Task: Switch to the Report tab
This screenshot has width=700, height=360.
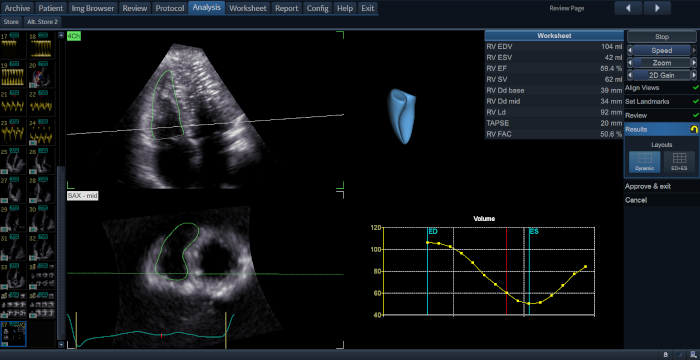Action: tap(287, 8)
